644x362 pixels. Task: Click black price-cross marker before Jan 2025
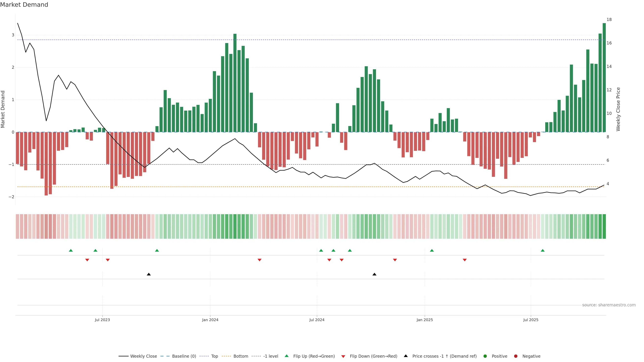point(374,274)
